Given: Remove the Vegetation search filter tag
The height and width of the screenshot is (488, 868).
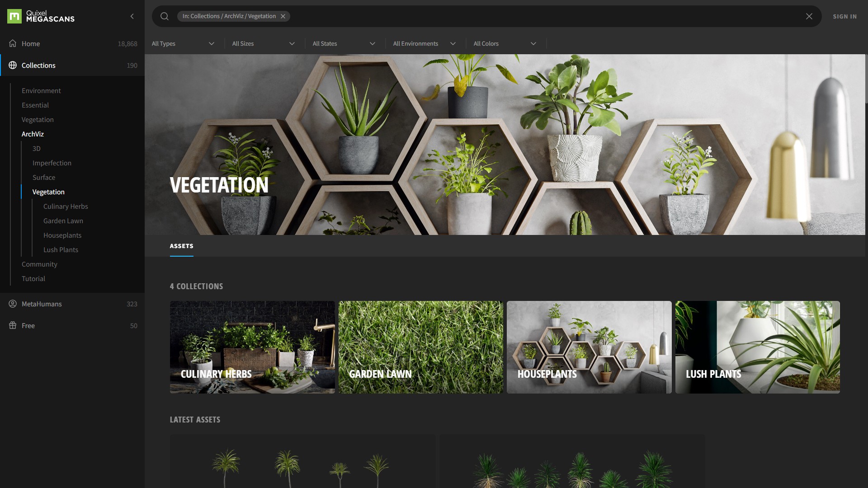Looking at the screenshot, I should [283, 16].
